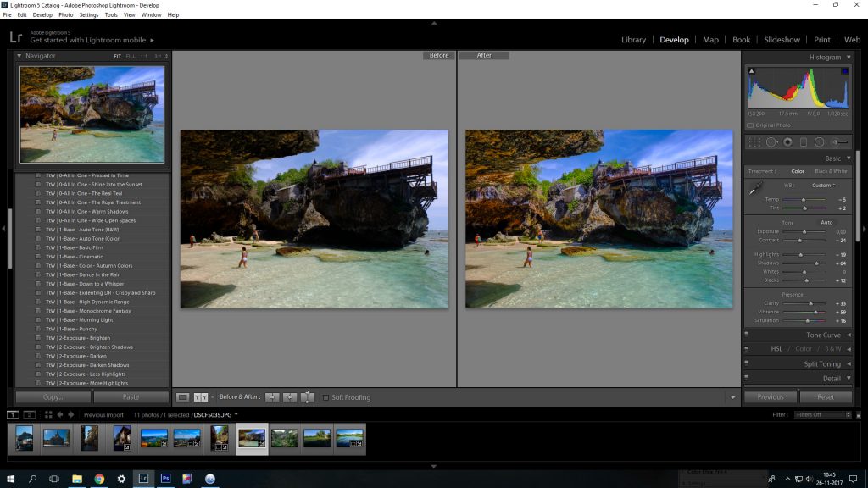The width and height of the screenshot is (868, 488).
Task: Open the Filters Off dropdown
Action: 822,415
